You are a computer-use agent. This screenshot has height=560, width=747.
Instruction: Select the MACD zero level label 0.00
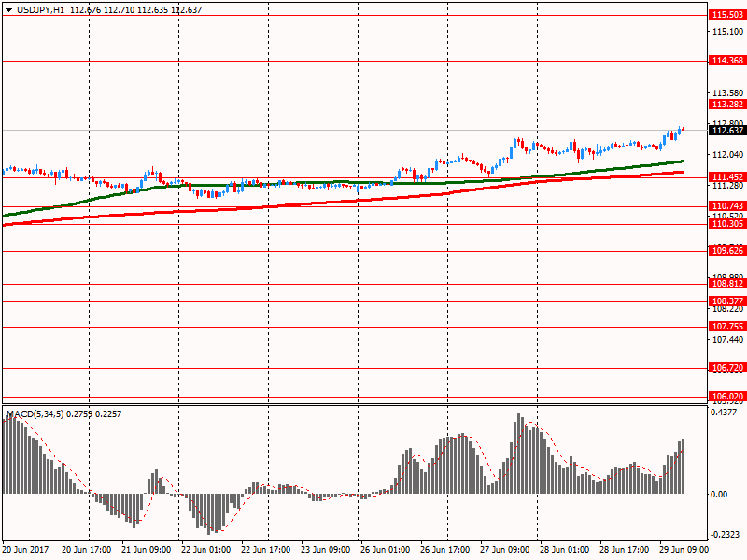click(719, 495)
